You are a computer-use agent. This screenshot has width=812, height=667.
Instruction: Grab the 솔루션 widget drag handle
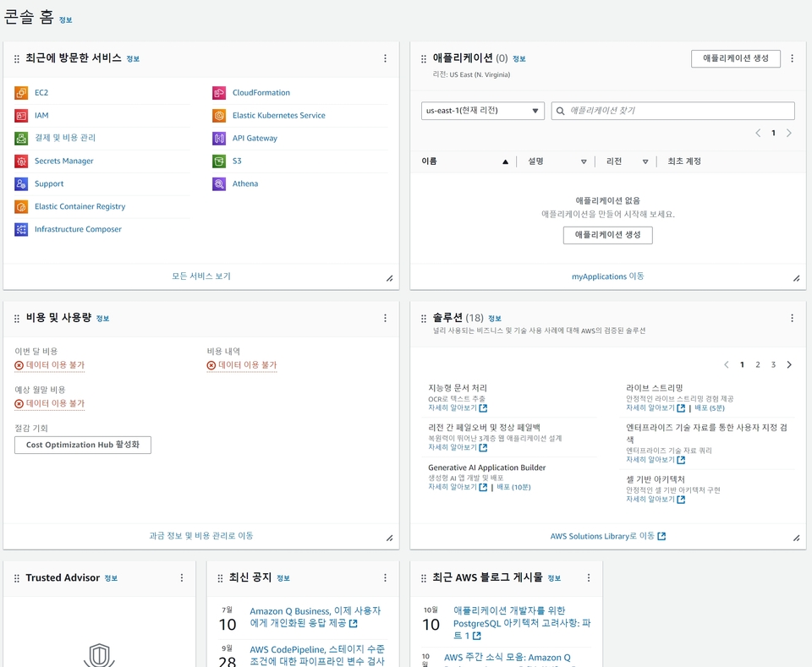coord(424,318)
